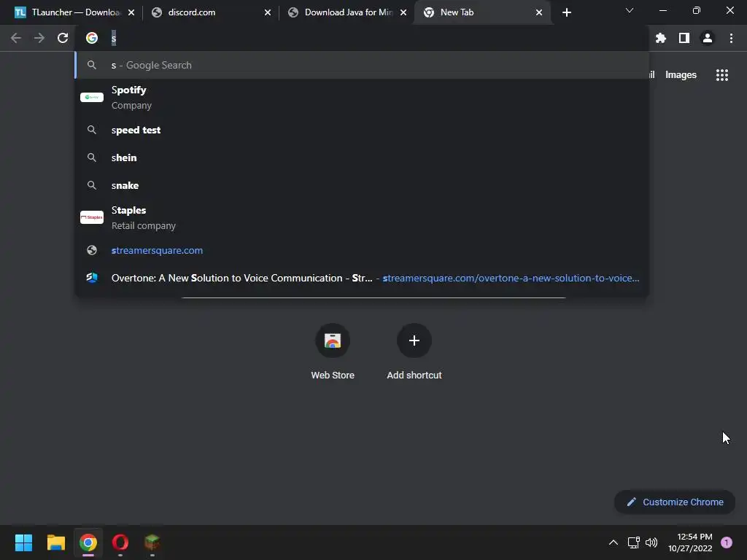Viewport: 747px width, 560px height.
Task: Switch to Download Java for Minecraft tab
Action: (348, 12)
